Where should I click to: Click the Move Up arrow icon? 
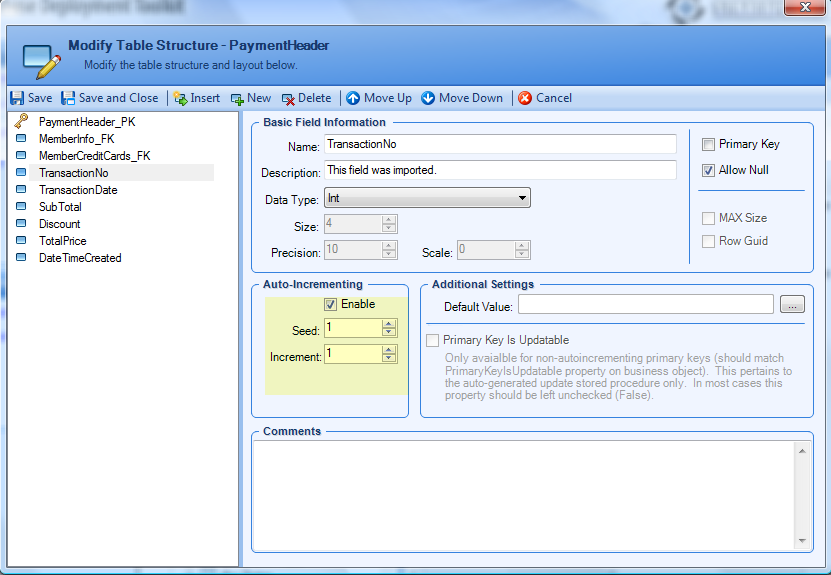coord(353,98)
